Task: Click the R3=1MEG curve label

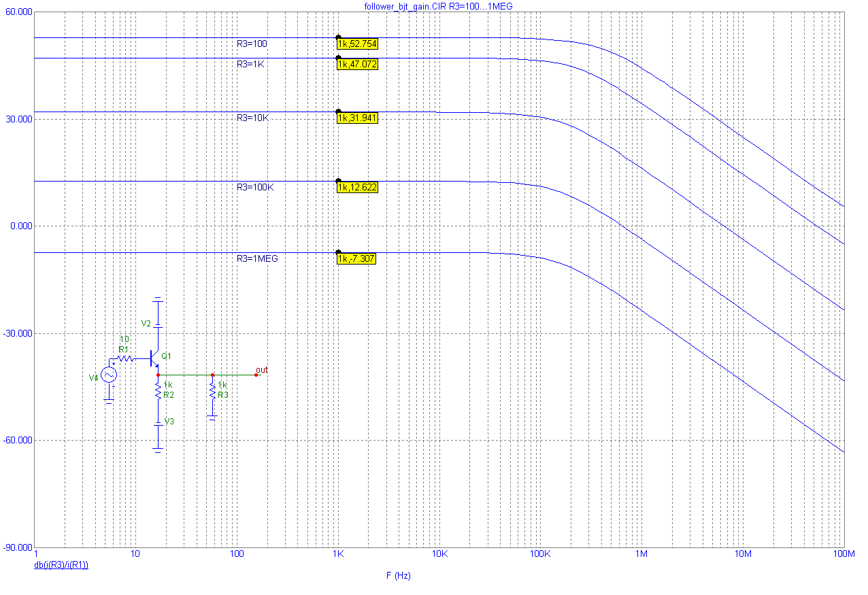Action: [256, 259]
